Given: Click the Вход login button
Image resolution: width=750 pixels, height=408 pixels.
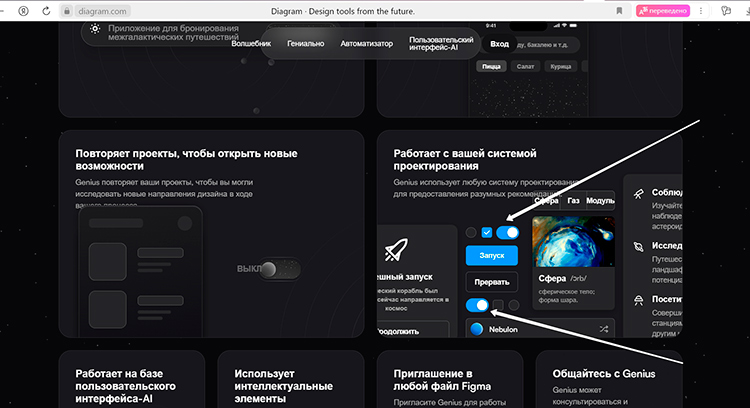Looking at the screenshot, I should tap(499, 44).
